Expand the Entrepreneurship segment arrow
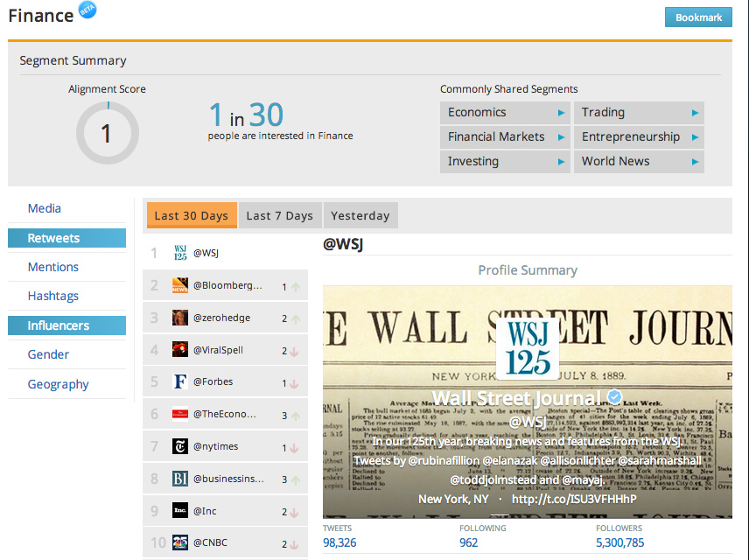Screen dimensions: 749x560 tap(695, 137)
